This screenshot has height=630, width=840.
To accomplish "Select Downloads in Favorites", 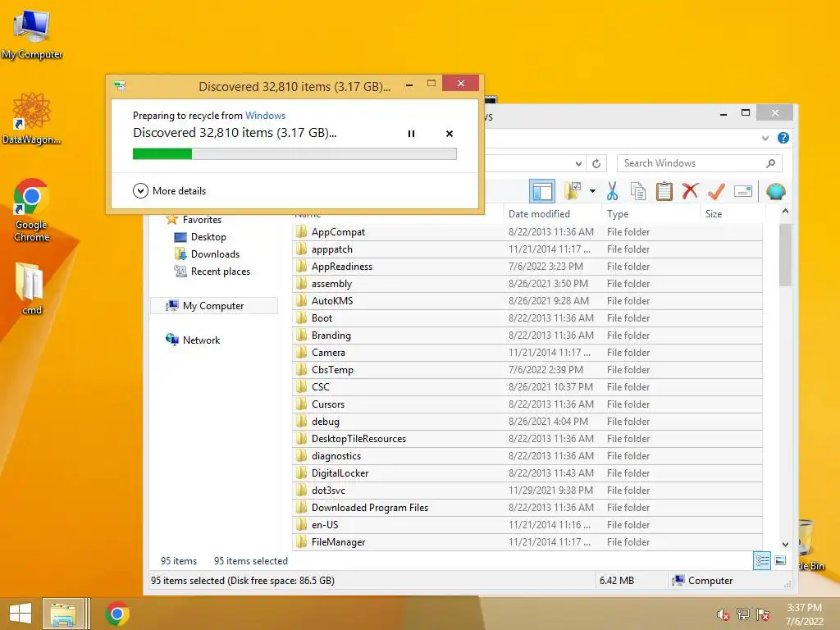I will (215, 254).
